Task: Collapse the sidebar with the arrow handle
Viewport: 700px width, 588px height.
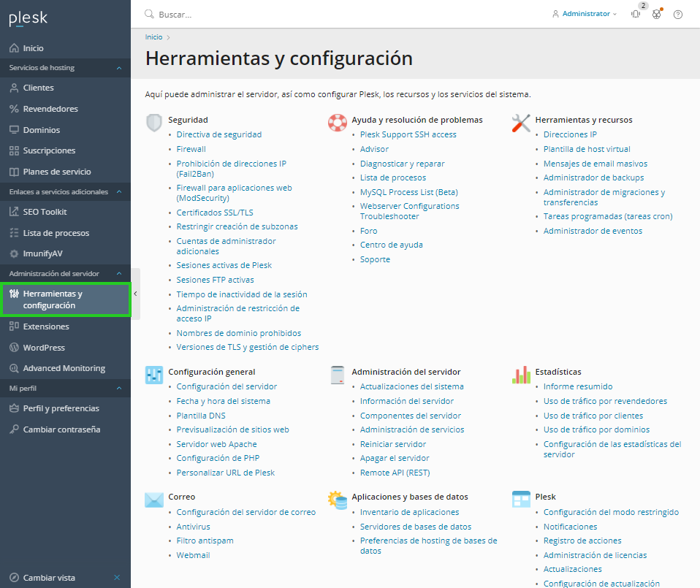Action: 136,294
